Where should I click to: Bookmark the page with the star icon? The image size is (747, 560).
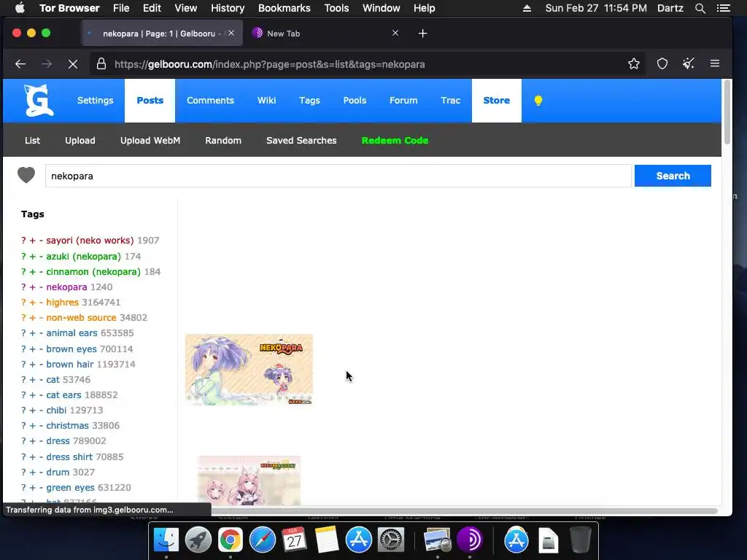[x=634, y=64]
